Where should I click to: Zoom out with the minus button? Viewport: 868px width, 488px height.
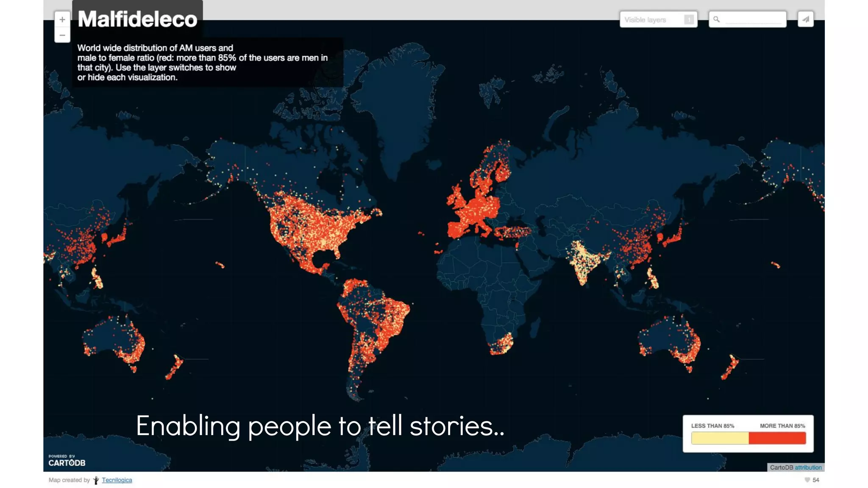coord(62,35)
